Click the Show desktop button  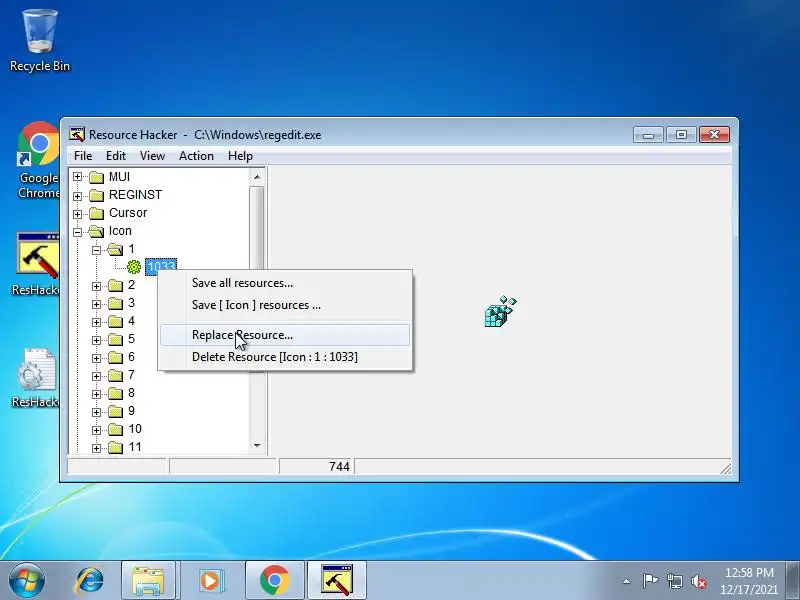pyautogui.click(x=793, y=581)
